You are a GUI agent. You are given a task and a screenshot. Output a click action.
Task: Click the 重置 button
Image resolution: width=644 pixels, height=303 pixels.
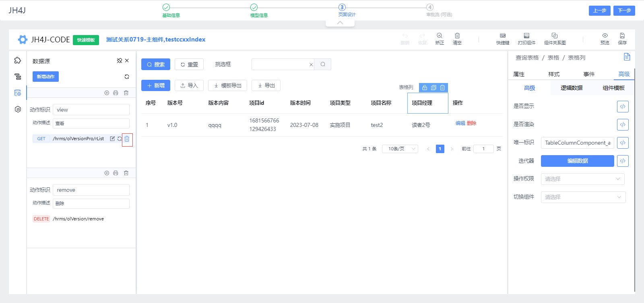point(189,64)
